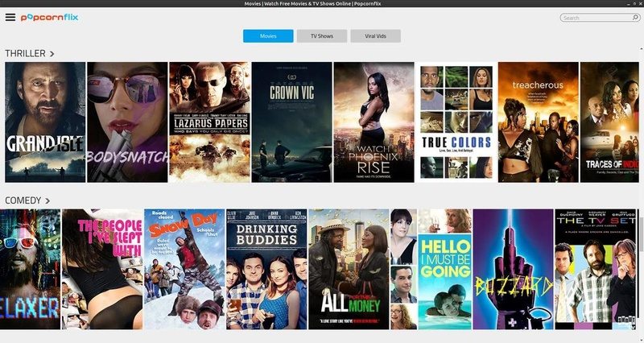Switch to the TV Shows tab
644x343 pixels.
coord(322,35)
